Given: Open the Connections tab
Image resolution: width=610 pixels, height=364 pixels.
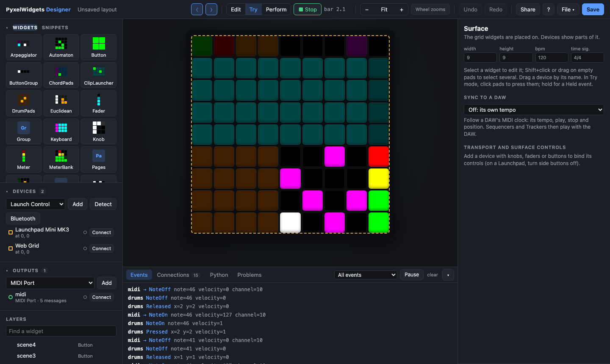Looking at the screenshot, I should [178, 275].
